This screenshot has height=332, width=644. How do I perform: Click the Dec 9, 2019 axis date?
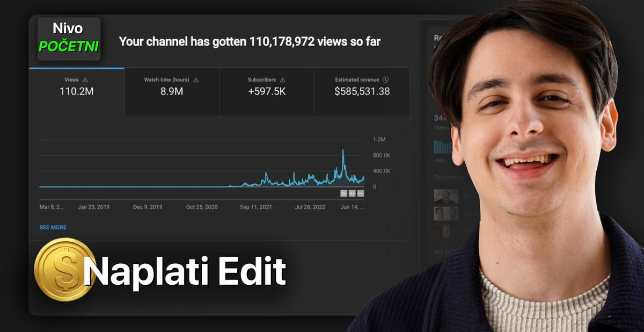pos(148,207)
